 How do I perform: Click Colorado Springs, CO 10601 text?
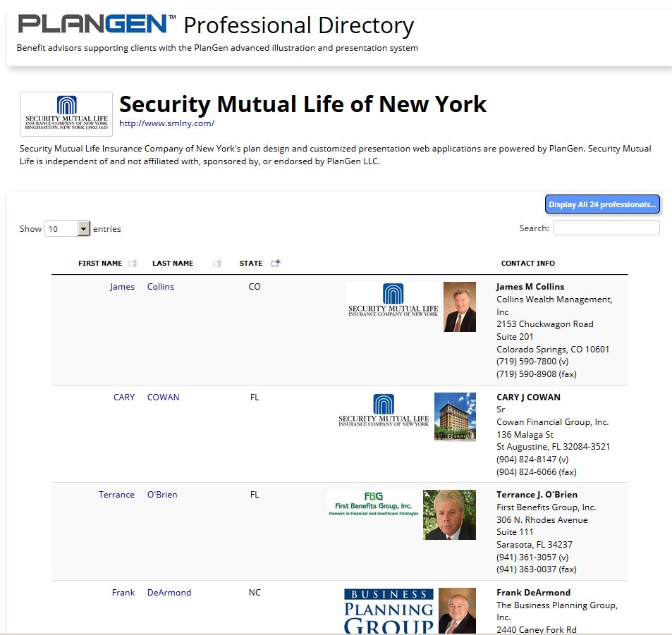coord(553,349)
